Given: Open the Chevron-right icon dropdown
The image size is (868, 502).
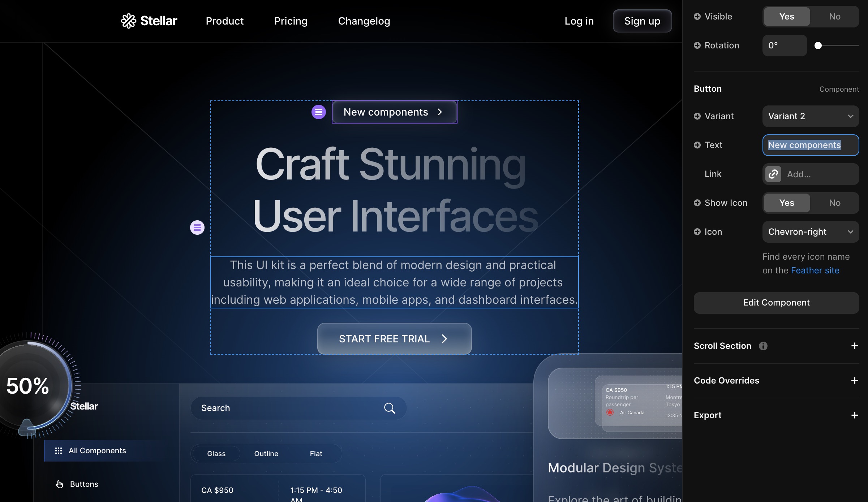Looking at the screenshot, I should 811,231.
